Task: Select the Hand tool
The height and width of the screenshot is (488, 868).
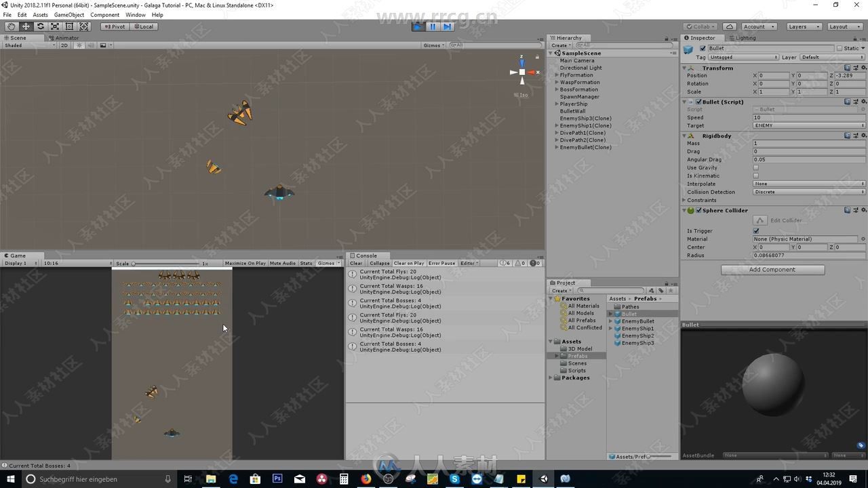Action: pos(11,26)
